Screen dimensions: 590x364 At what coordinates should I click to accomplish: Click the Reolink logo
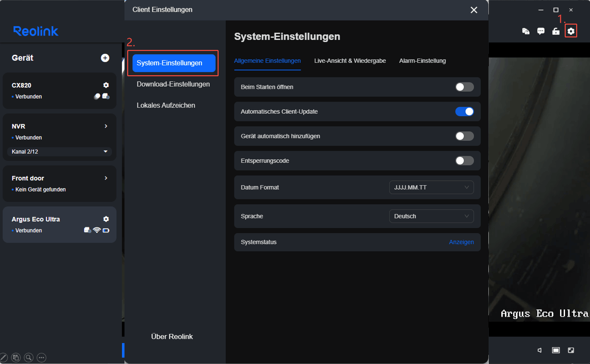point(35,31)
